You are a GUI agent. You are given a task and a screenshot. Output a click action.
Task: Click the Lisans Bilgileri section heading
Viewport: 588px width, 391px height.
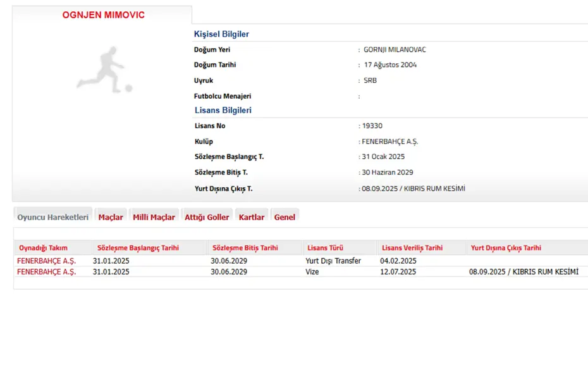pyautogui.click(x=223, y=110)
